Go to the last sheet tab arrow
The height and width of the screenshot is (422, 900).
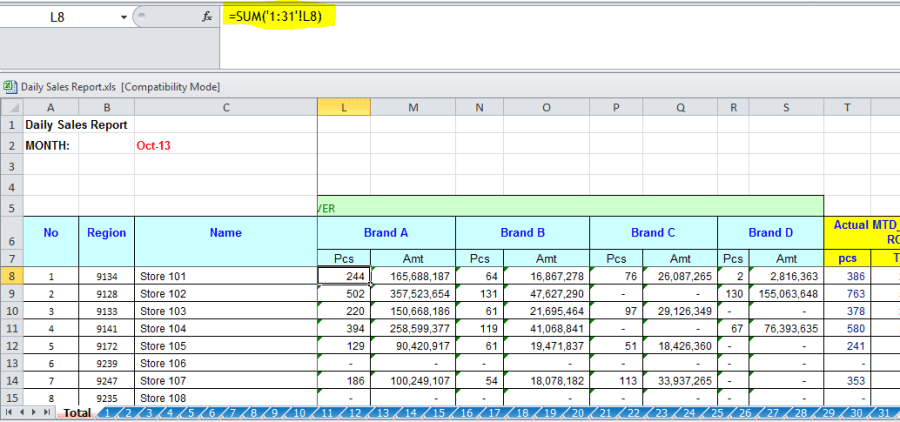click(x=49, y=412)
